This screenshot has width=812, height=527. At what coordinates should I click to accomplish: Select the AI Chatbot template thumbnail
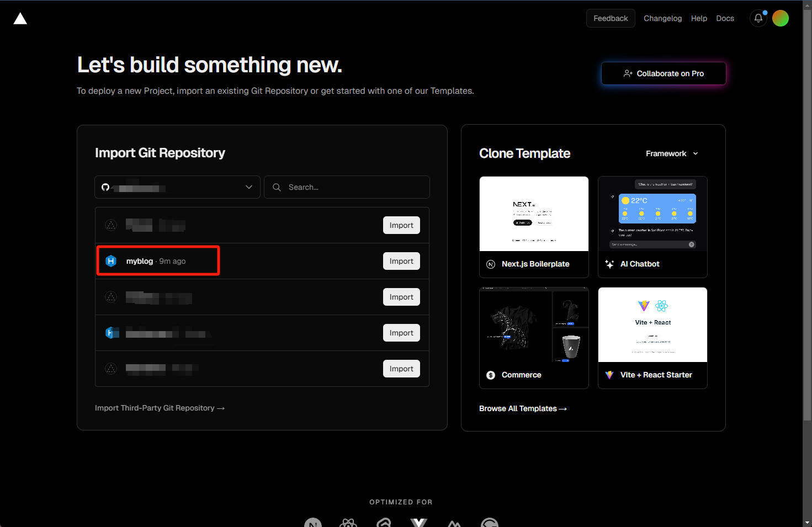click(652, 214)
